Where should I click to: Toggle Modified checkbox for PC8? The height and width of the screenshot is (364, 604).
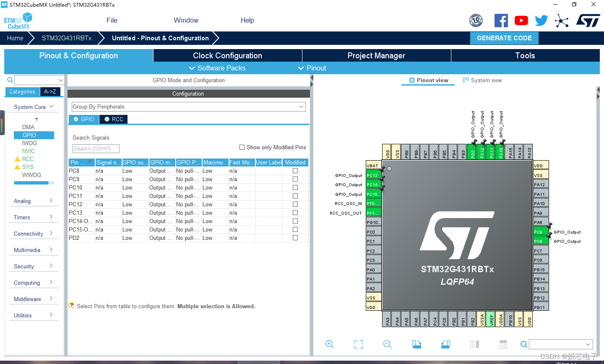point(295,171)
